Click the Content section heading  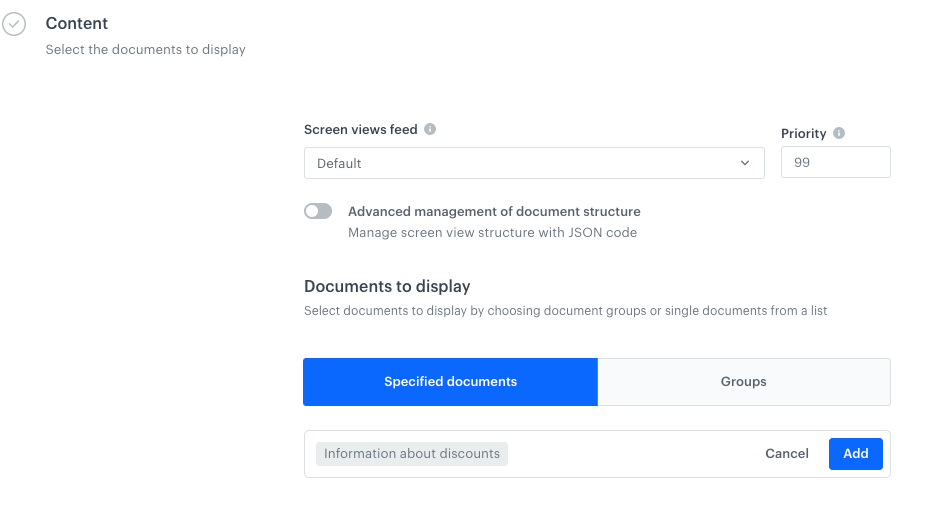pos(77,23)
